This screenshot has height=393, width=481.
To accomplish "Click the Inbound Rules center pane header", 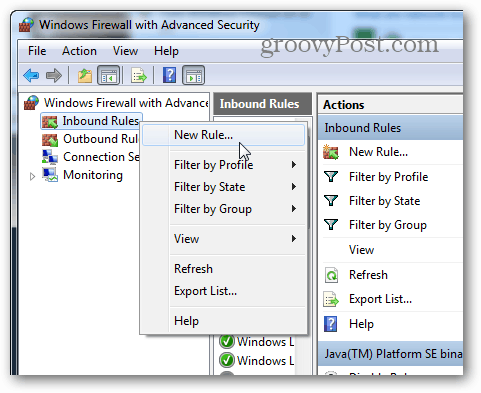I will coord(262,104).
